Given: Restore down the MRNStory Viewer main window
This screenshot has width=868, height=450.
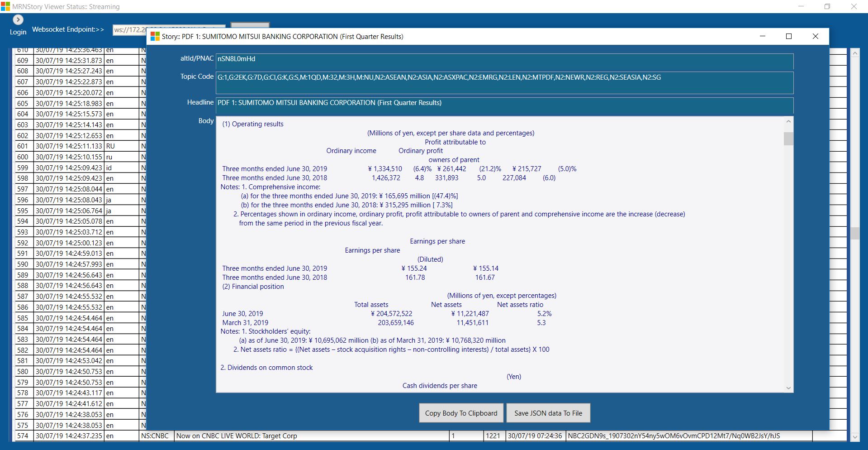Looking at the screenshot, I should tap(827, 6).
